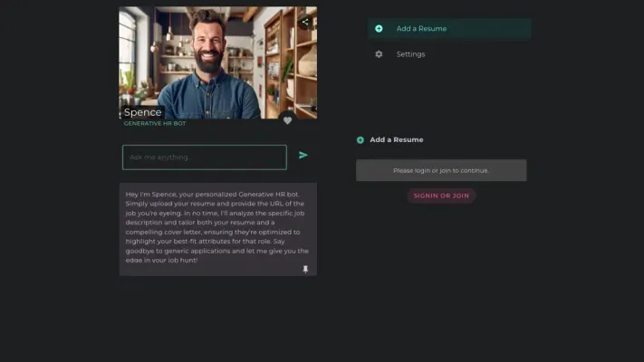This screenshot has height=362, width=644.
Task: Click the plus icon beside Add a Resume heading
Action: click(360, 140)
